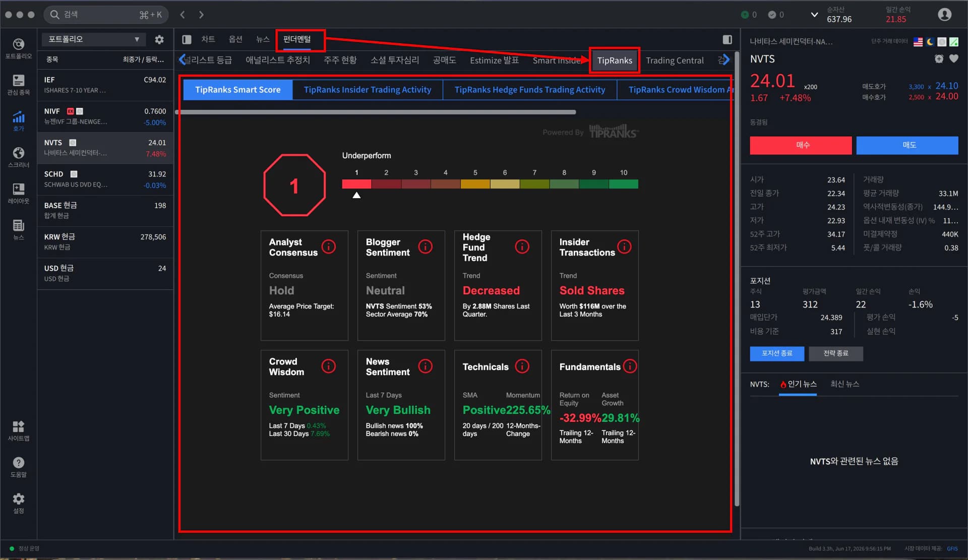The image size is (968, 560).
Task: Open the 뉴스 sidebar icon
Action: coord(19,230)
